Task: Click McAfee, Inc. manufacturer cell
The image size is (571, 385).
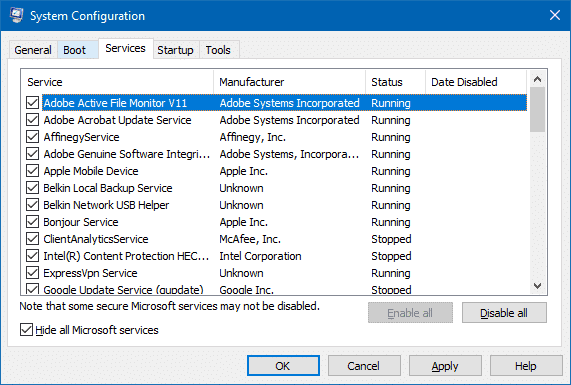Action: pyautogui.click(x=250, y=239)
